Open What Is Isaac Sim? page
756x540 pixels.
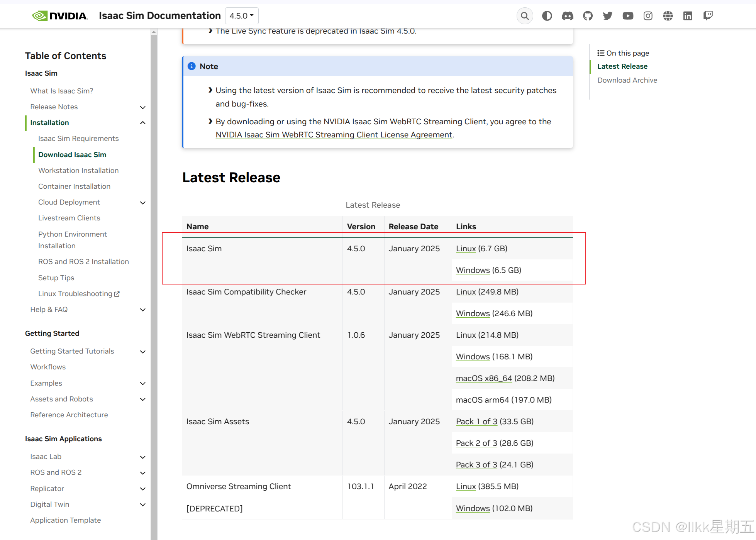(x=62, y=91)
